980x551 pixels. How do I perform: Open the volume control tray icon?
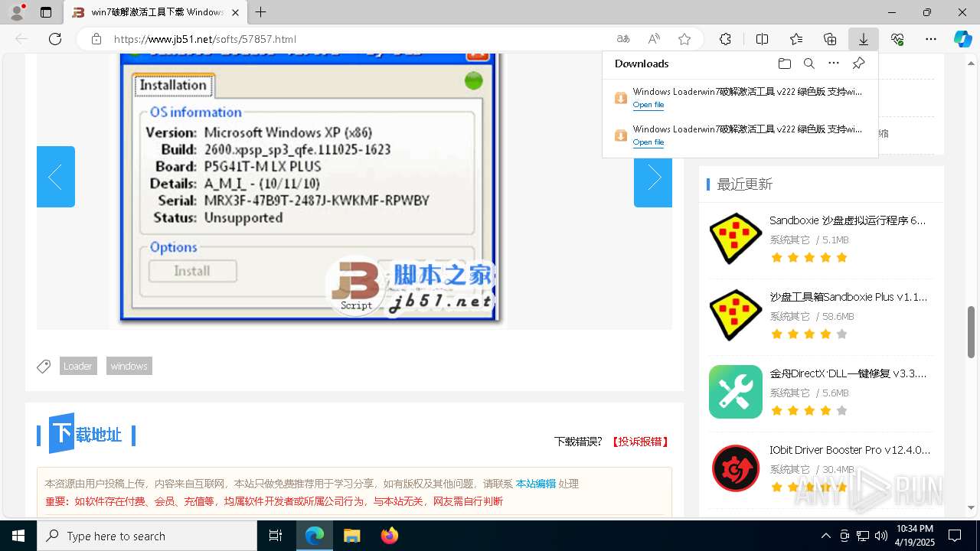point(880,536)
